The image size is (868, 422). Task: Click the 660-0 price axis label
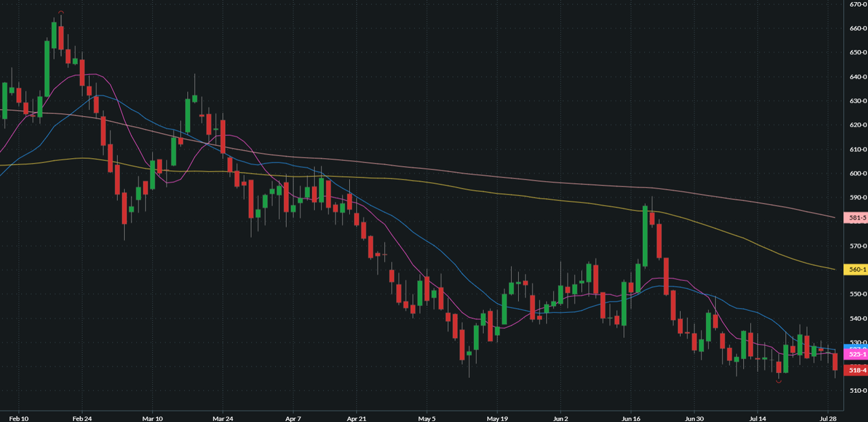pos(858,28)
